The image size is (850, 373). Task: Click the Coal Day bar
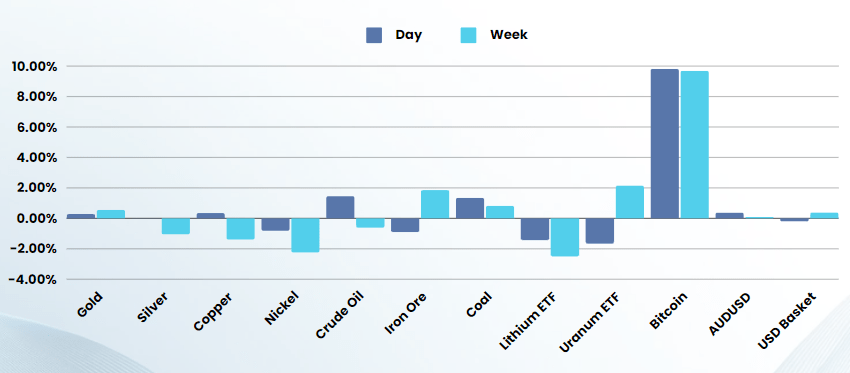[470, 208]
